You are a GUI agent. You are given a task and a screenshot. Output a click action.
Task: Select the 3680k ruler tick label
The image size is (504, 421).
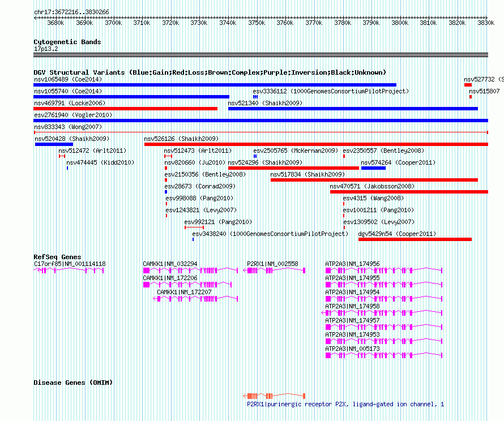point(55,23)
